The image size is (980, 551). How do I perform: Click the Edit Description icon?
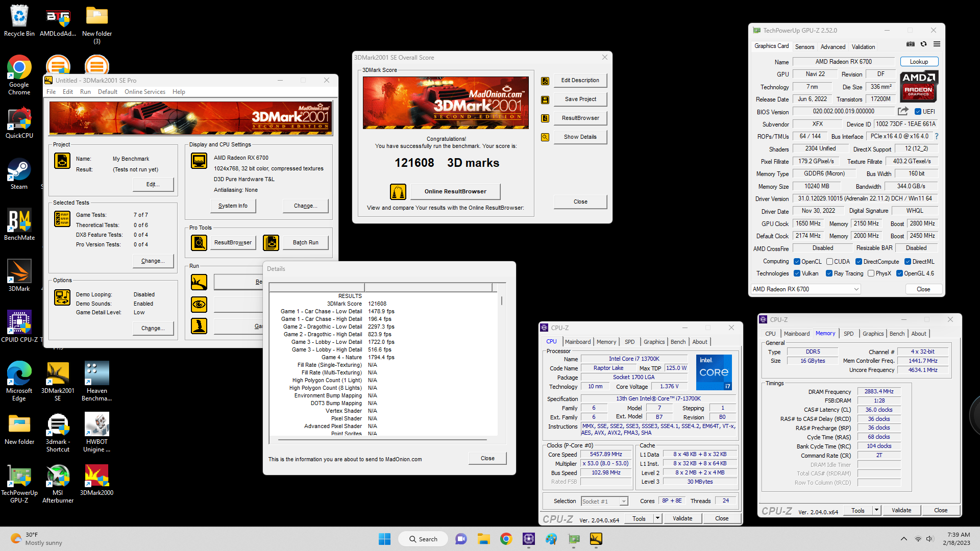[545, 81]
